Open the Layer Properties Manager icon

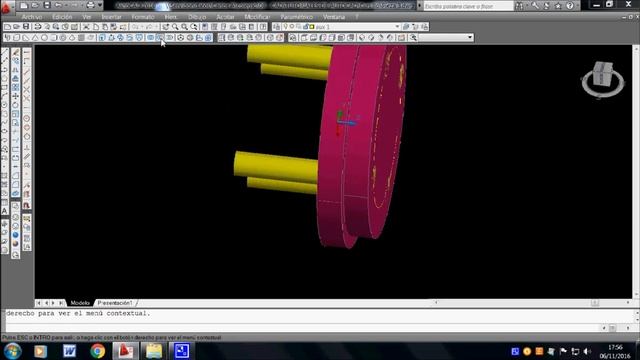coord(277,27)
